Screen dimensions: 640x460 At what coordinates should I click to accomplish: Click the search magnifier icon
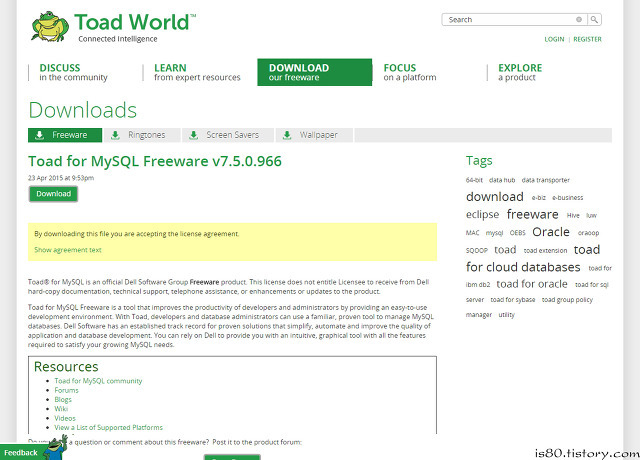point(594,19)
